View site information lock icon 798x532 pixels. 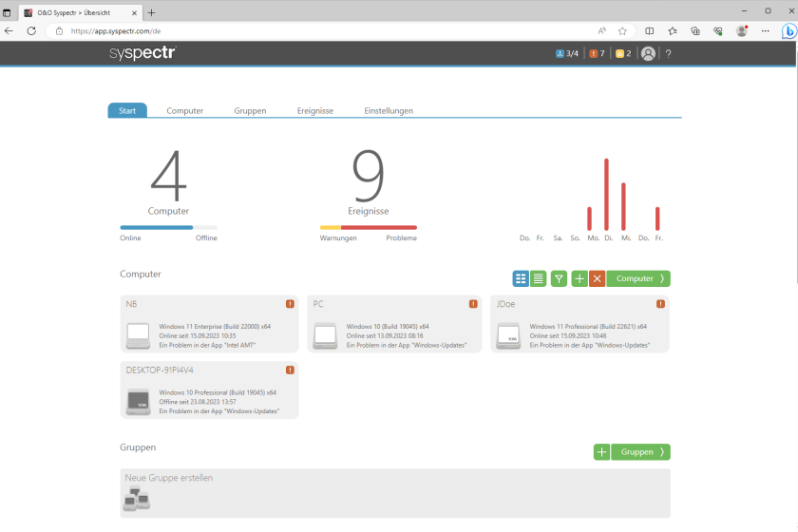pyautogui.click(x=59, y=31)
